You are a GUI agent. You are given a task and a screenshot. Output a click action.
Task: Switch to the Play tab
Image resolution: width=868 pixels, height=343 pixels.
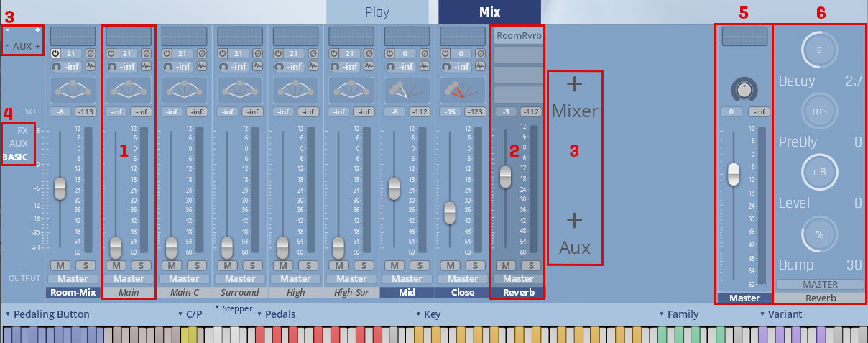click(377, 12)
